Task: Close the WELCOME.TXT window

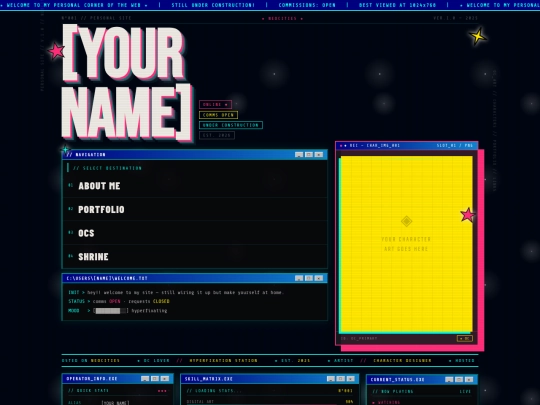Action: (x=319, y=278)
